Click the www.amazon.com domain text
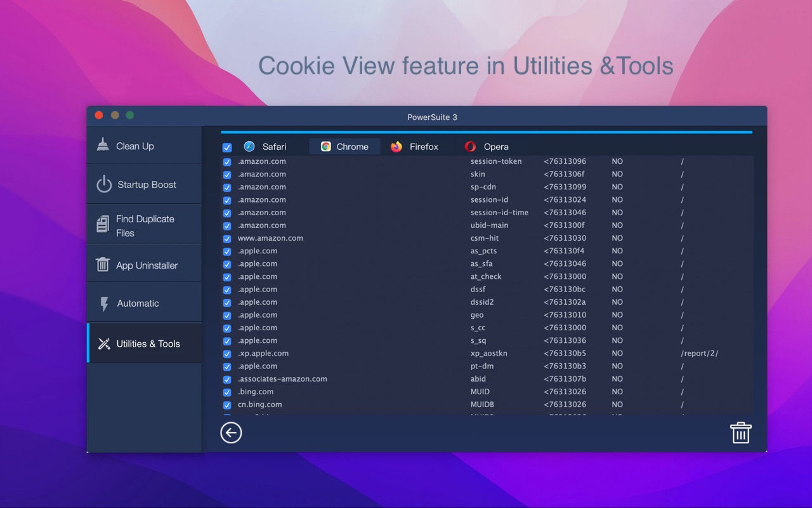 point(270,239)
